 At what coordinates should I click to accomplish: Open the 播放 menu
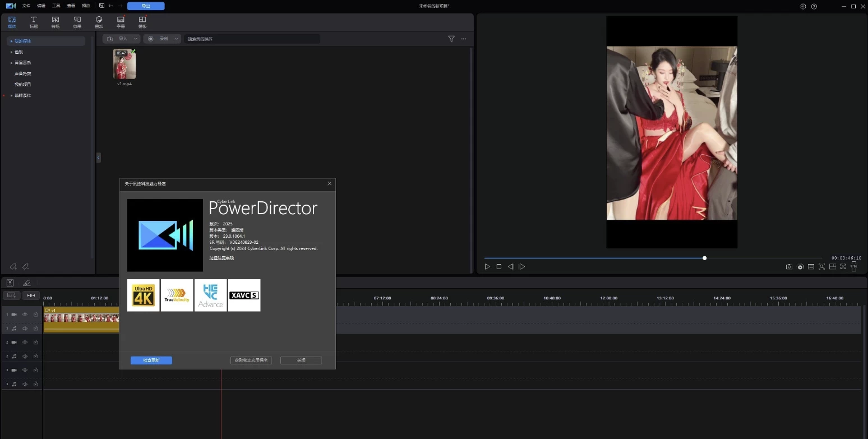[x=85, y=6]
